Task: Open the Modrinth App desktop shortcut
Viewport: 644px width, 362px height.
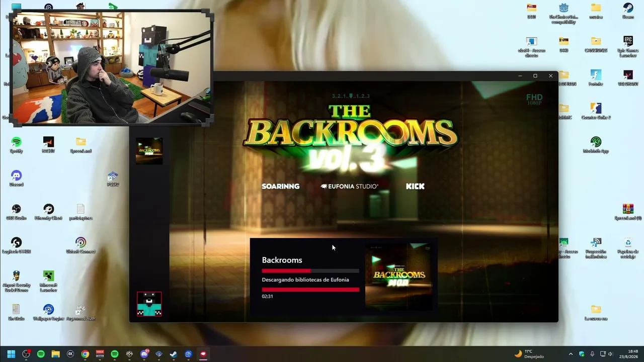Action: pos(596,145)
